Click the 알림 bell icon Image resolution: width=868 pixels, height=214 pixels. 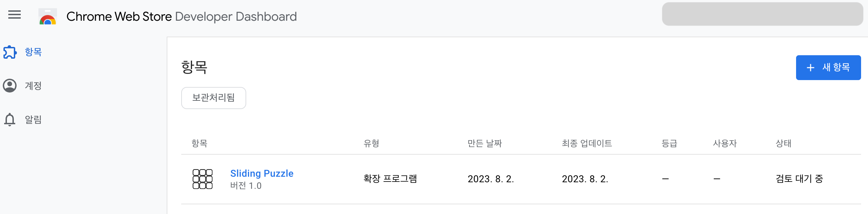click(10, 119)
